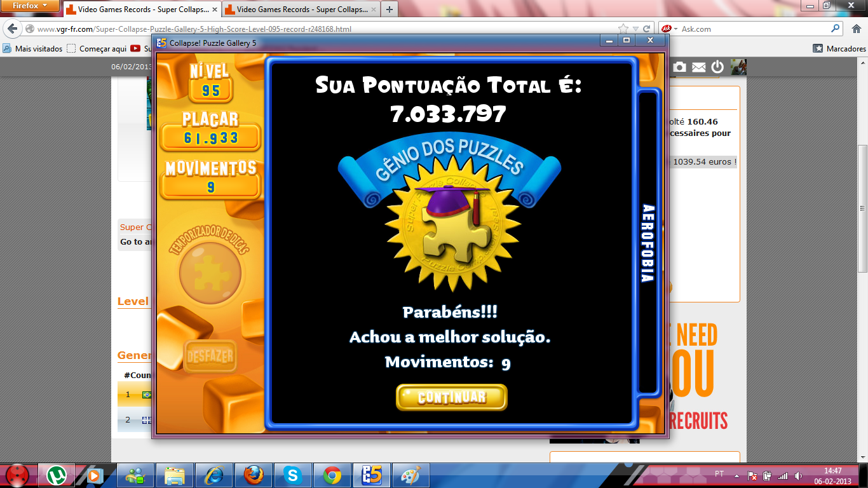
Task: Click the Continuar button
Action: click(451, 397)
